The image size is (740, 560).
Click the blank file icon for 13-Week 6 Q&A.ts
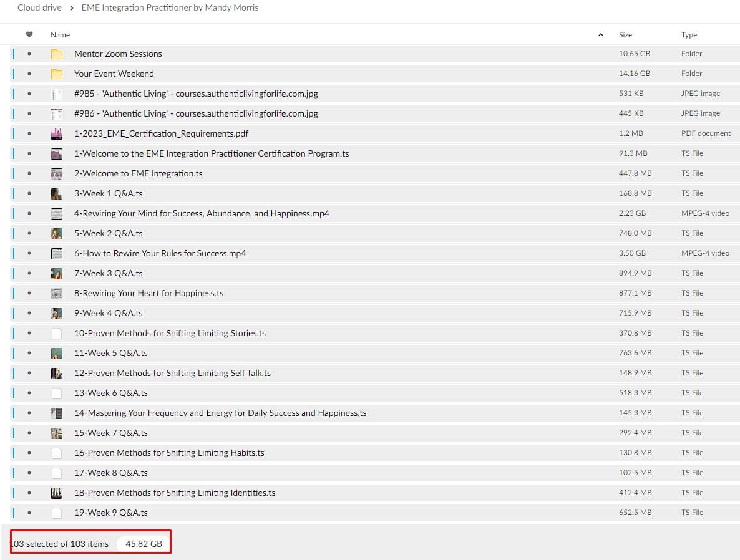click(57, 393)
